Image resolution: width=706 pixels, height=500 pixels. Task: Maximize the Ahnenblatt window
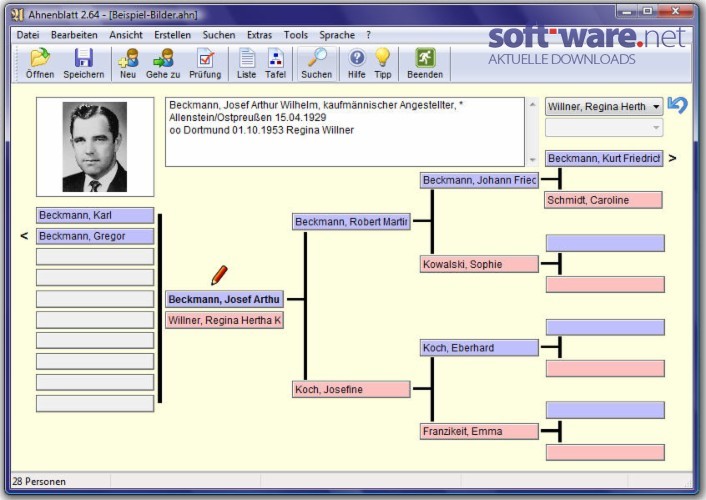click(x=647, y=11)
